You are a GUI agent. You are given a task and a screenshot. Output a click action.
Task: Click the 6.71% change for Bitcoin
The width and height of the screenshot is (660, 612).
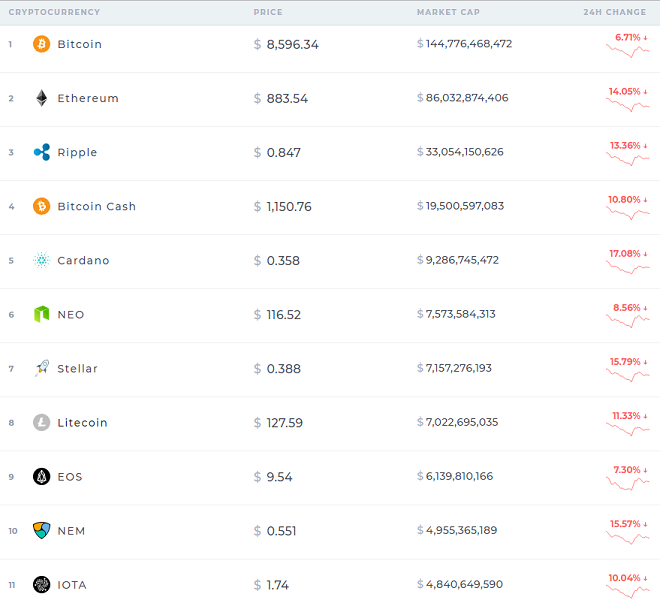click(x=628, y=37)
